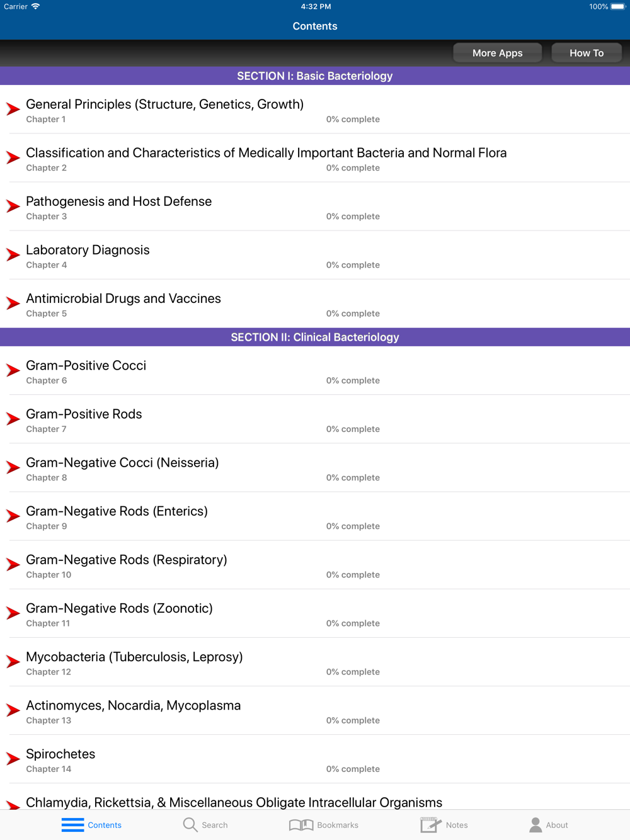The image size is (630, 840).
Task: Tap the Bookmarks open-book icon
Action: click(301, 825)
